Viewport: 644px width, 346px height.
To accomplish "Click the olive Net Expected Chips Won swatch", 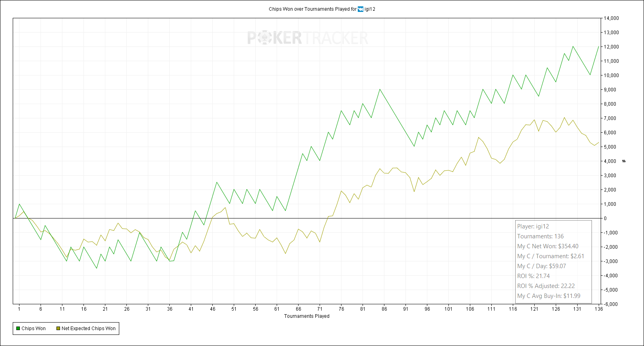I will (58, 329).
